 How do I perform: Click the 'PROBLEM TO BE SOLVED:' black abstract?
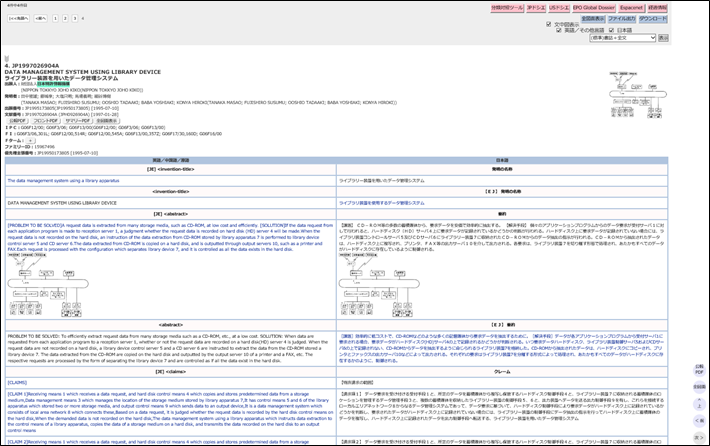(168, 349)
